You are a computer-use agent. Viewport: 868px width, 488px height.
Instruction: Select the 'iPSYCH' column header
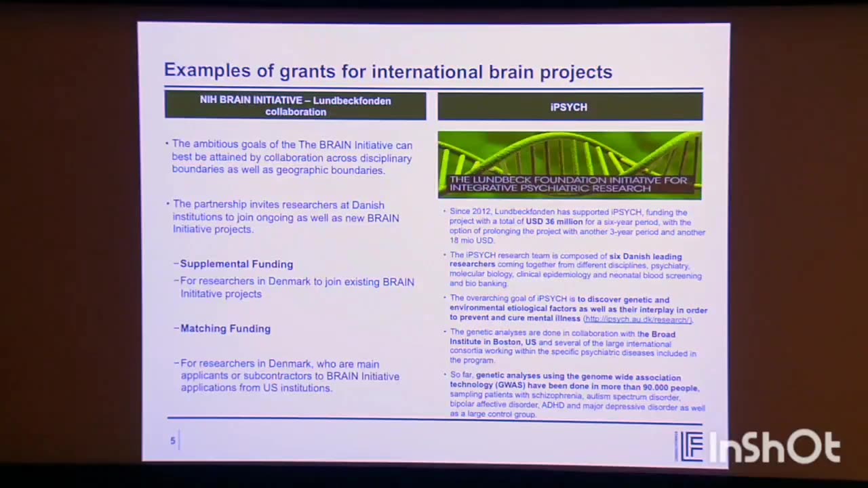(570, 107)
